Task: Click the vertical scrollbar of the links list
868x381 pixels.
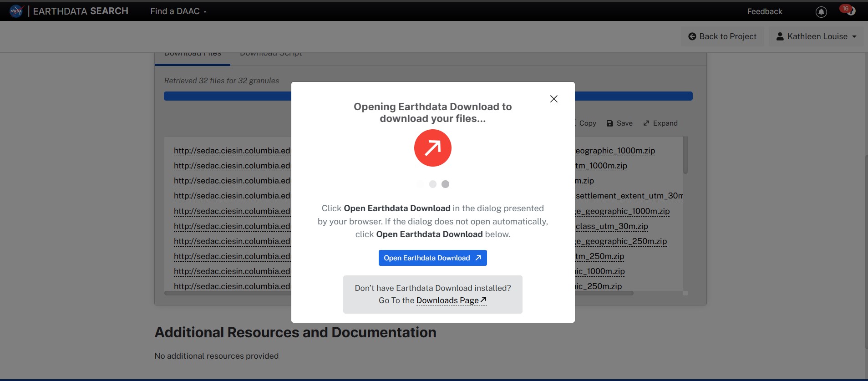Action: pyautogui.click(x=685, y=156)
